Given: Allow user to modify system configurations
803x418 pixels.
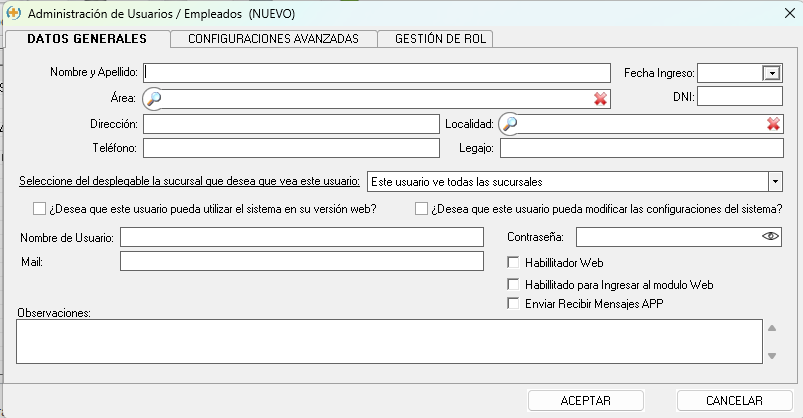Looking at the screenshot, I should click(x=421, y=209).
